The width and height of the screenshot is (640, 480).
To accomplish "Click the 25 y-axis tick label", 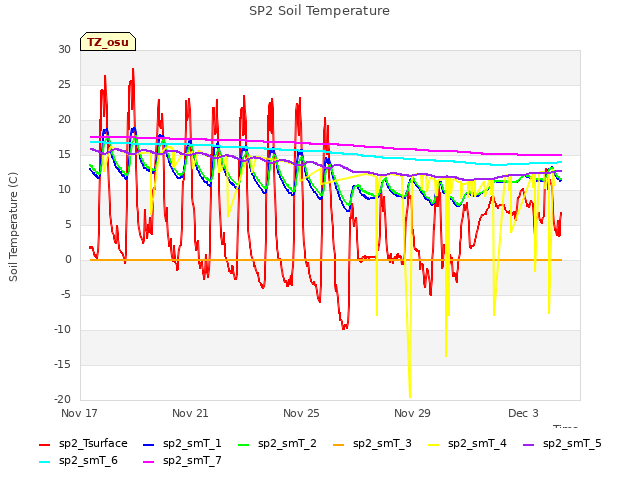I will tap(64, 85).
